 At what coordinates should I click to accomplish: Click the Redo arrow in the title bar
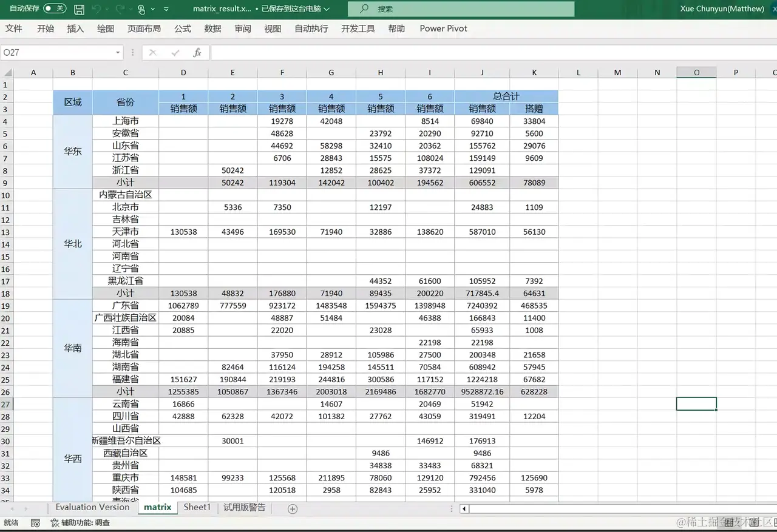[120, 9]
